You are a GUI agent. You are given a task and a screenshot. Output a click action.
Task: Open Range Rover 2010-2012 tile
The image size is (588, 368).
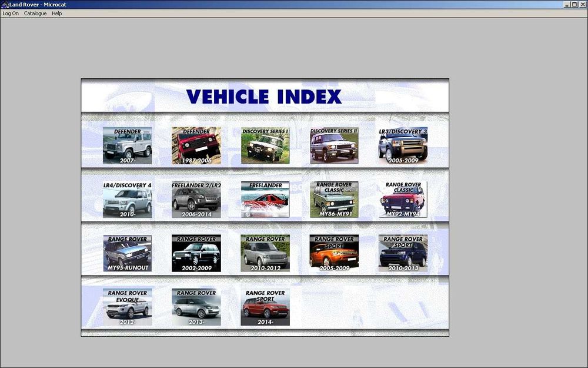click(265, 253)
